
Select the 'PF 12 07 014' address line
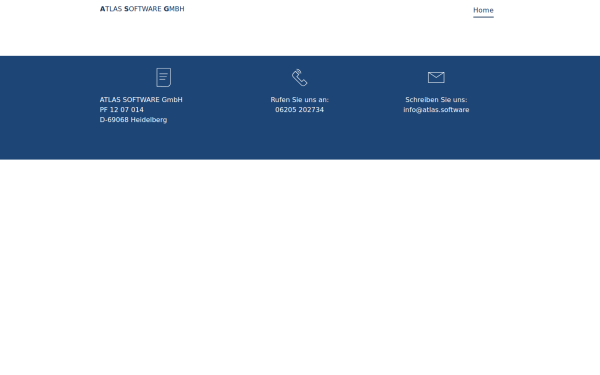pos(122,110)
